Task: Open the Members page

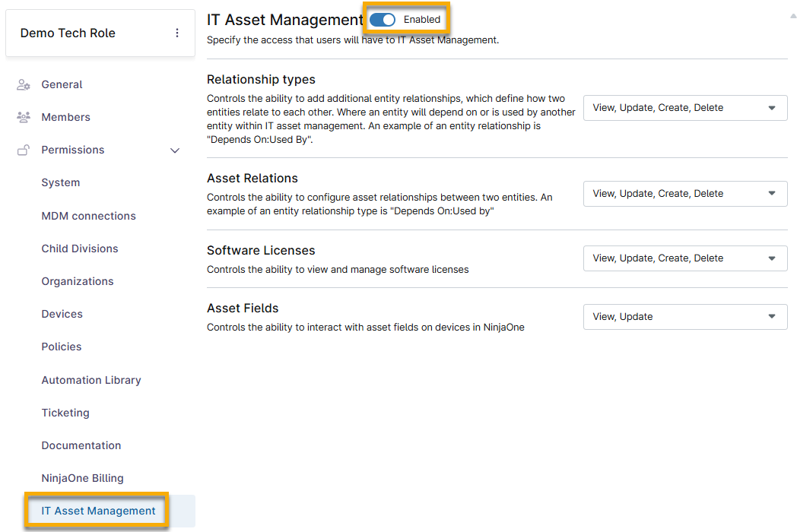Action: (x=65, y=117)
